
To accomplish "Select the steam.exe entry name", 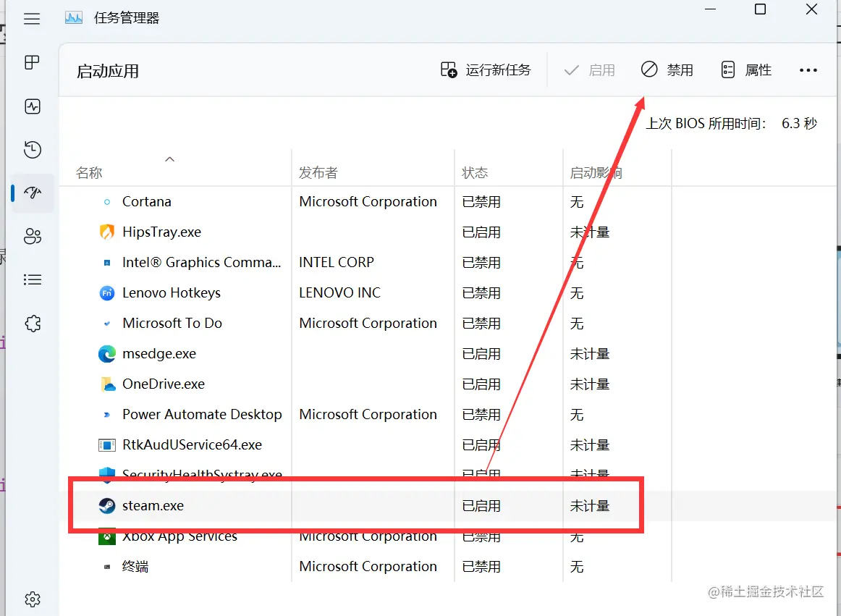I will coord(153,505).
